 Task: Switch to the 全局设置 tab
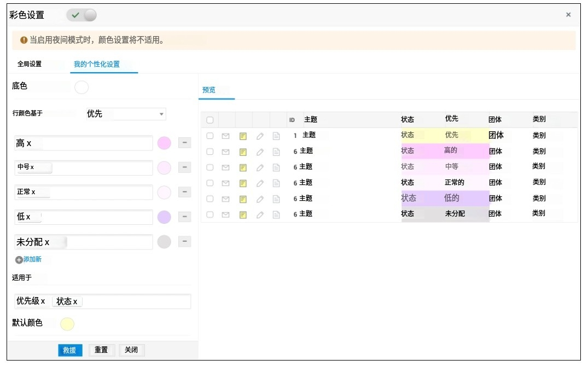click(30, 64)
